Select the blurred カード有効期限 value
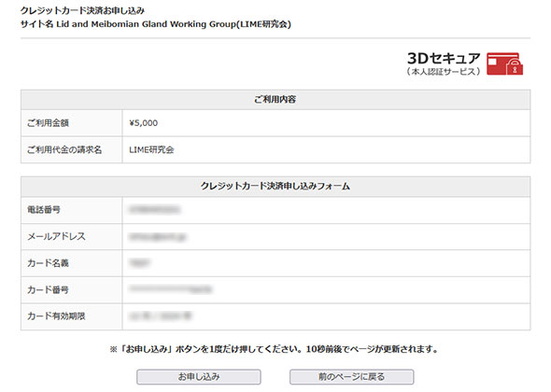 (x=161, y=316)
